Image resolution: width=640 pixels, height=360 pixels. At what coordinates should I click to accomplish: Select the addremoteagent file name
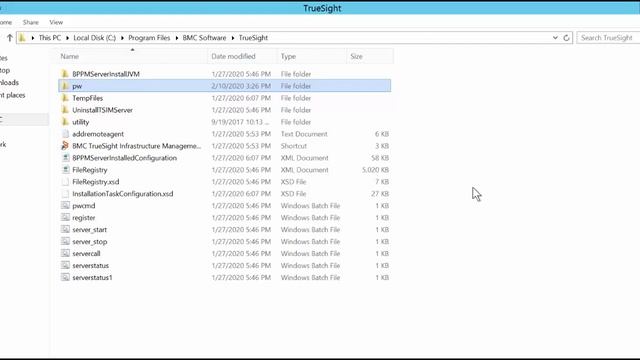coord(98,134)
